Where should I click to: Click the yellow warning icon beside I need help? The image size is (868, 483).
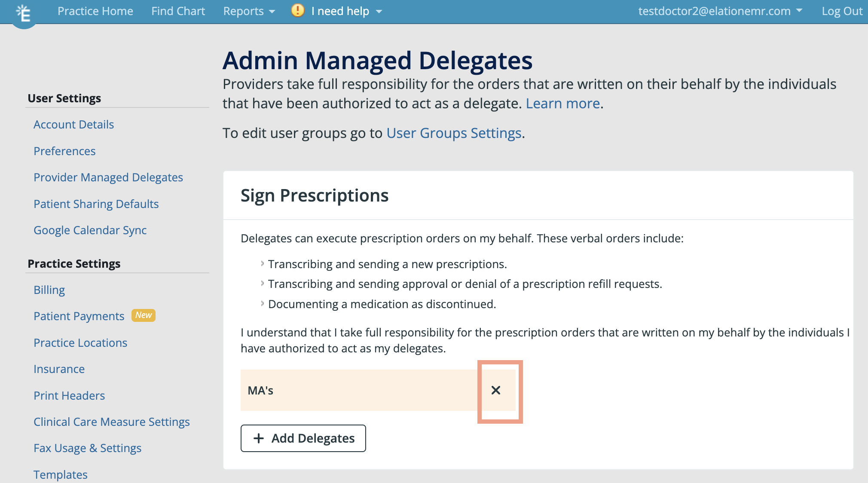point(298,11)
